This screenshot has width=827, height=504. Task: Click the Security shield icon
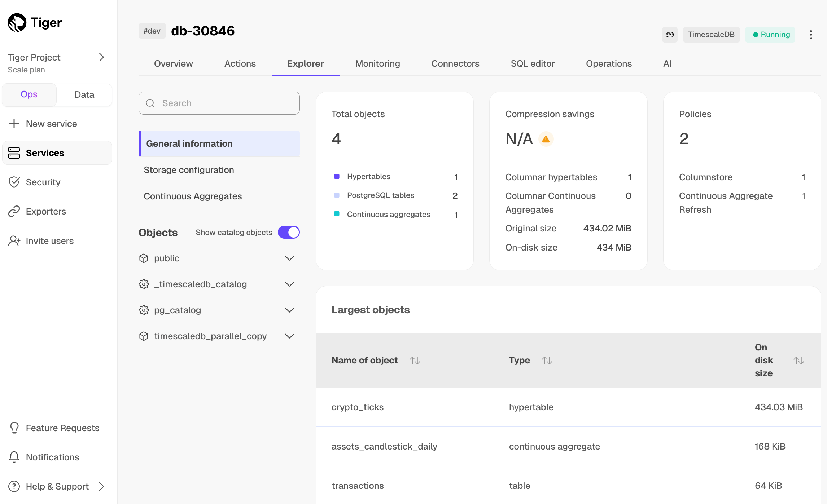(x=14, y=182)
